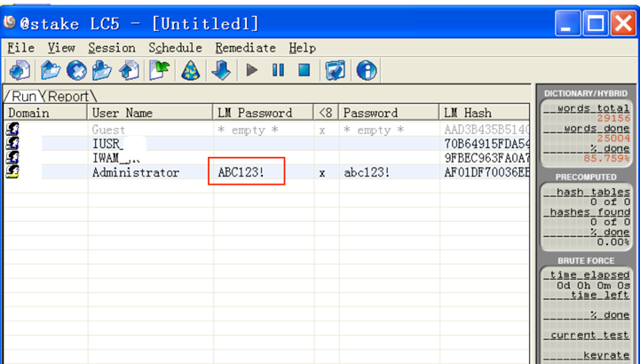Click the LC5 application icon in title bar
The width and height of the screenshot is (640, 364).
pos(10,22)
